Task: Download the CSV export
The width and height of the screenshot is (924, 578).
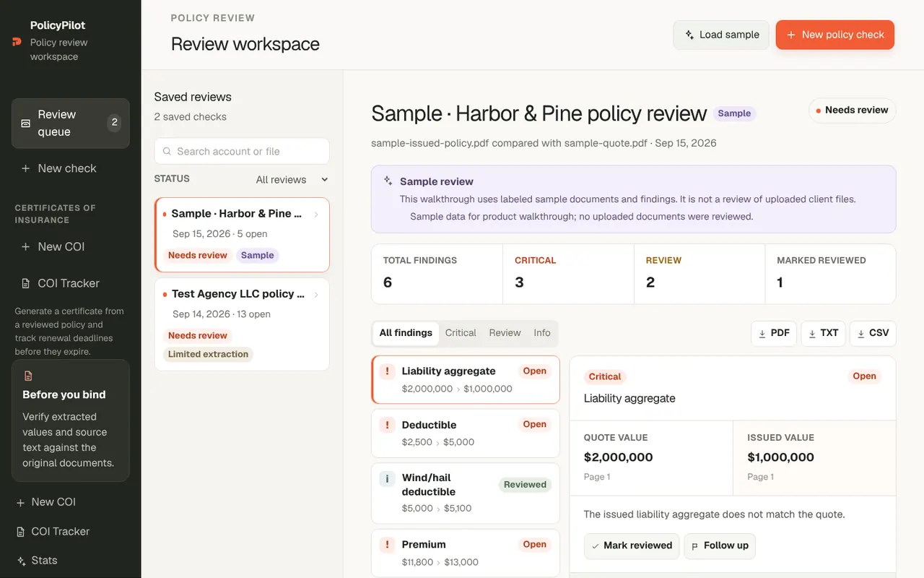Action: pos(873,333)
